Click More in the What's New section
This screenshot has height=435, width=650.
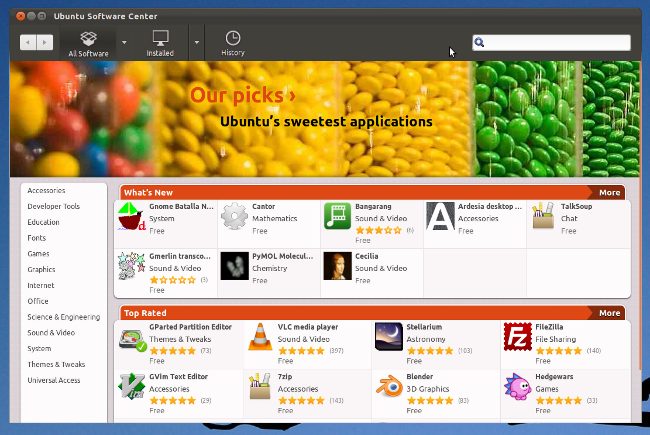[609, 192]
